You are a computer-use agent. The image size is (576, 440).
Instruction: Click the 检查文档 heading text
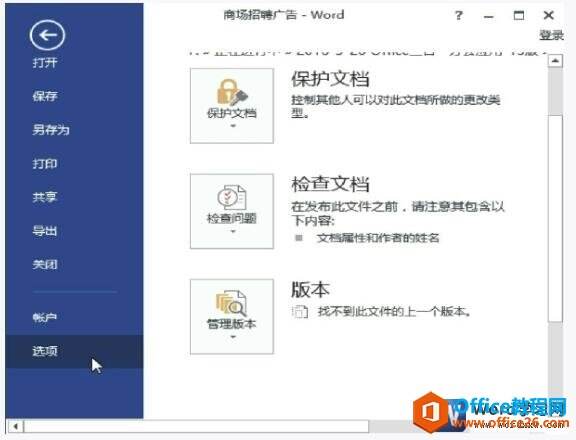point(330,184)
